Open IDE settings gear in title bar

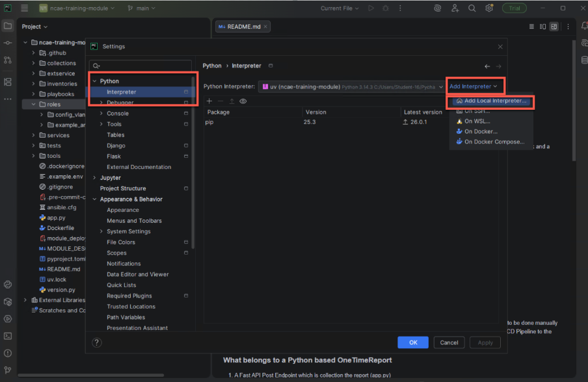[x=489, y=8]
